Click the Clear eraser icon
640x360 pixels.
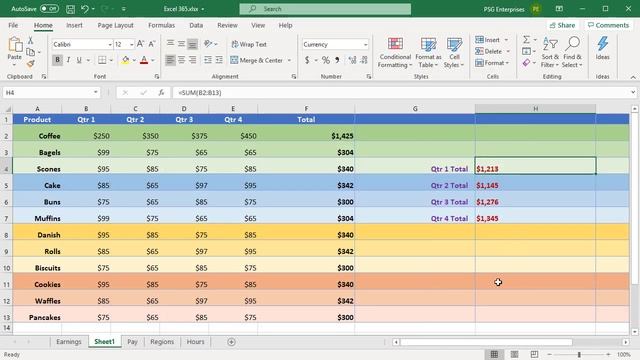526,63
